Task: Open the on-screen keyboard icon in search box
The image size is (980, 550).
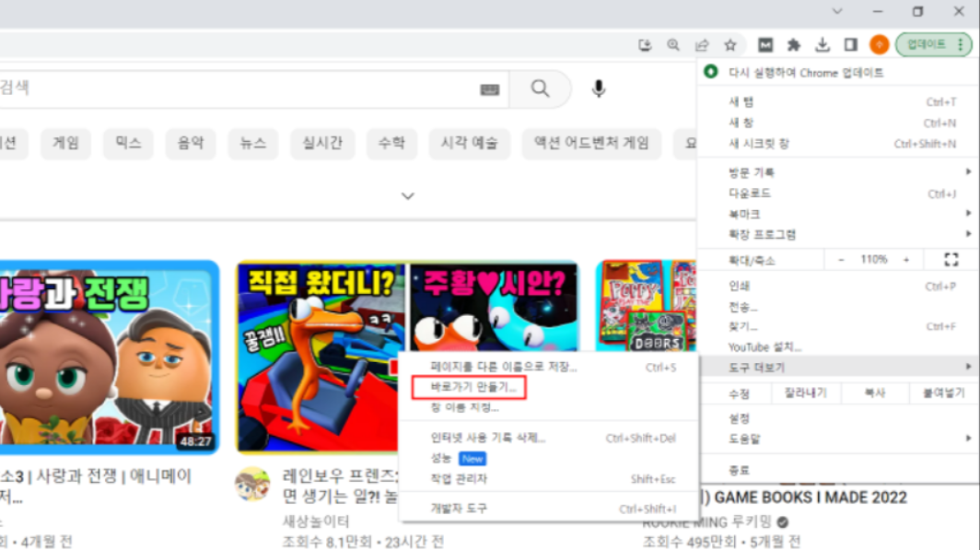Action: [490, 89]
